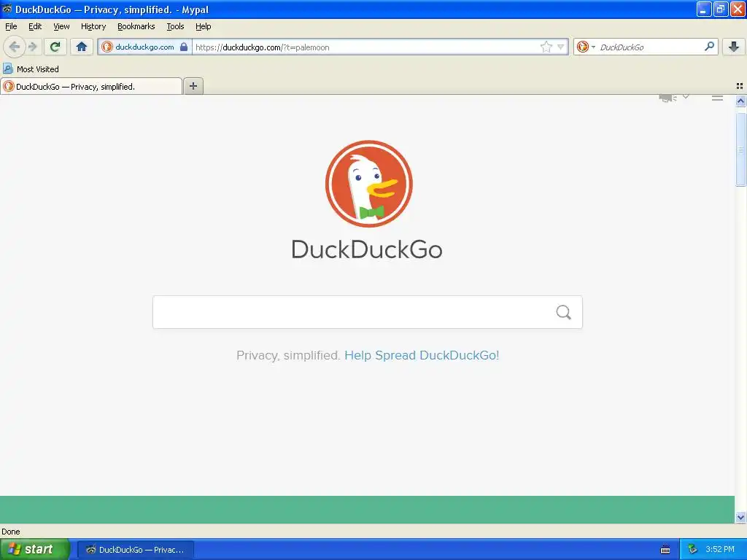Screen dimensions: 747x560
Task: Go forward using the Forward arrow button
Action: coord(32,47)
